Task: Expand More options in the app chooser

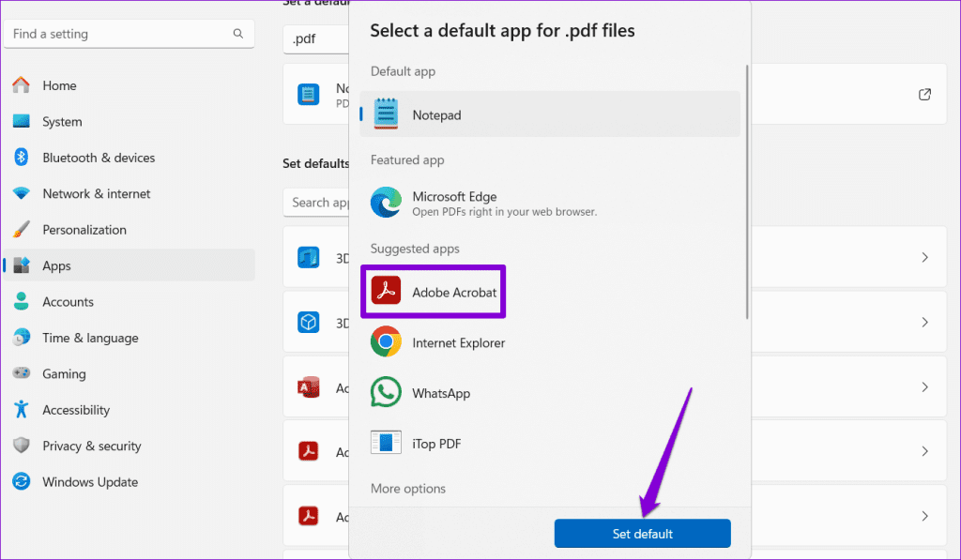Action: (407, 489)
